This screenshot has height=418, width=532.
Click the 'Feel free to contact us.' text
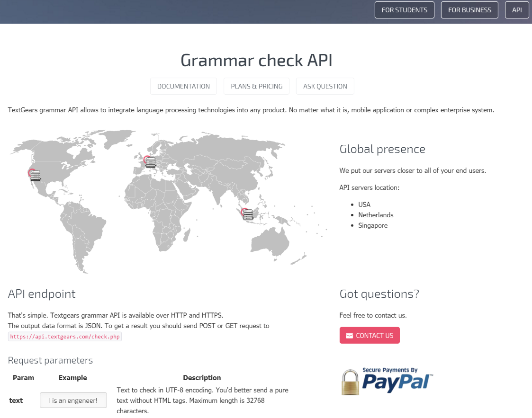tap(373, 315)
